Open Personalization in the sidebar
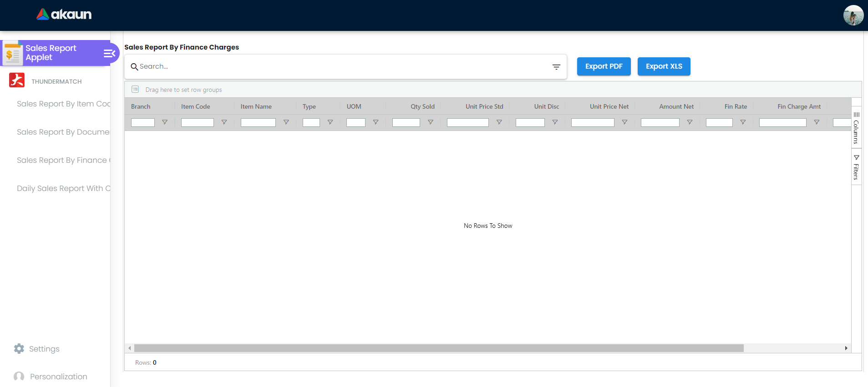The image size is (868, 387). click(59, 377)
